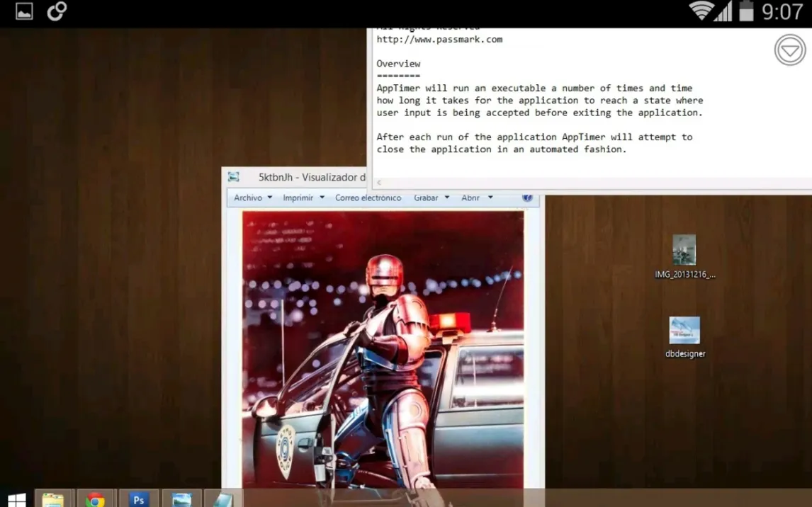Open the Notepad taskbar icon
This screenshot has width=812, height=507.
pyautogui.click(x=223, y=499)
